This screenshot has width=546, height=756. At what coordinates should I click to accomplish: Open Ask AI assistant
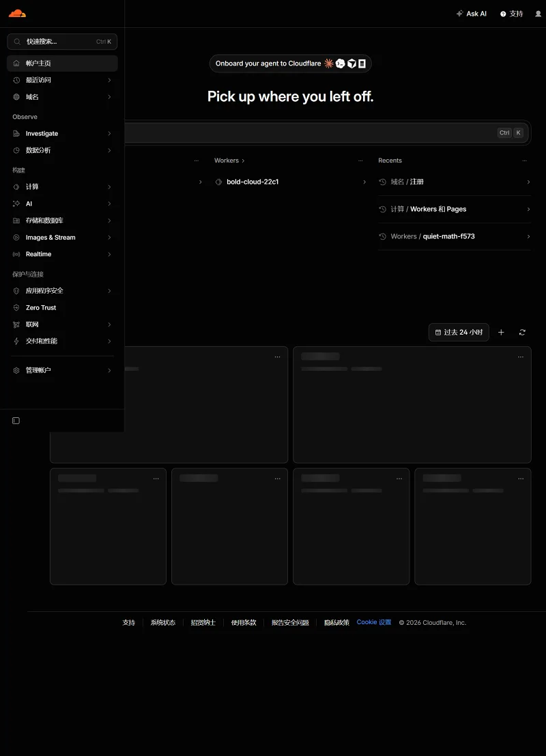pos(472,14)
